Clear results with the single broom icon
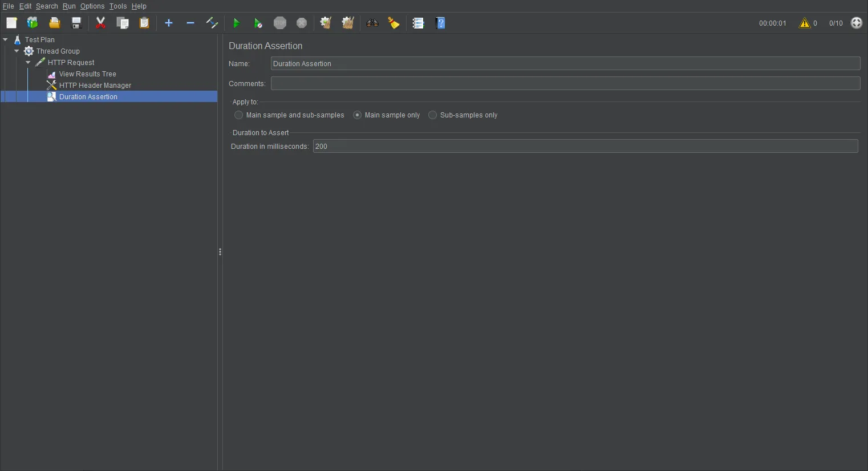 326,23
